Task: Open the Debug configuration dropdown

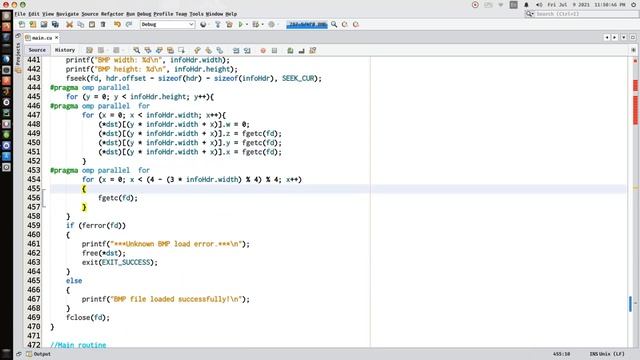Action: [x=167, y=24]
